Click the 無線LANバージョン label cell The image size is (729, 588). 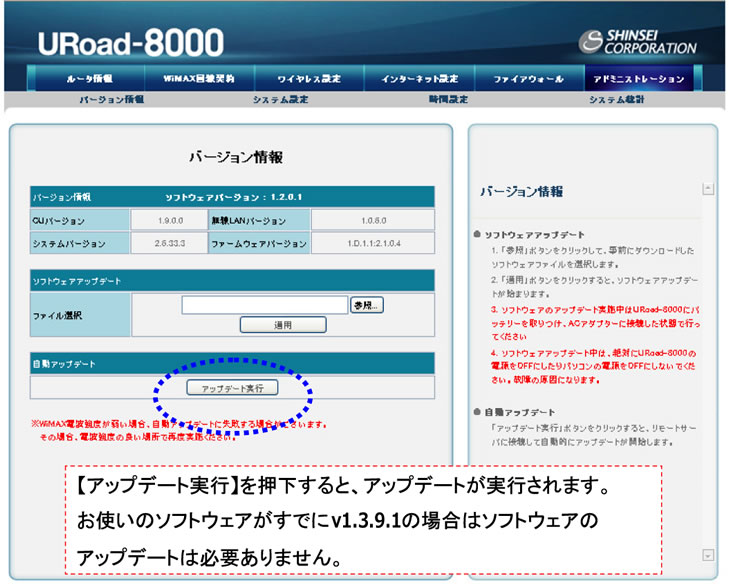(x=259, y=220)
